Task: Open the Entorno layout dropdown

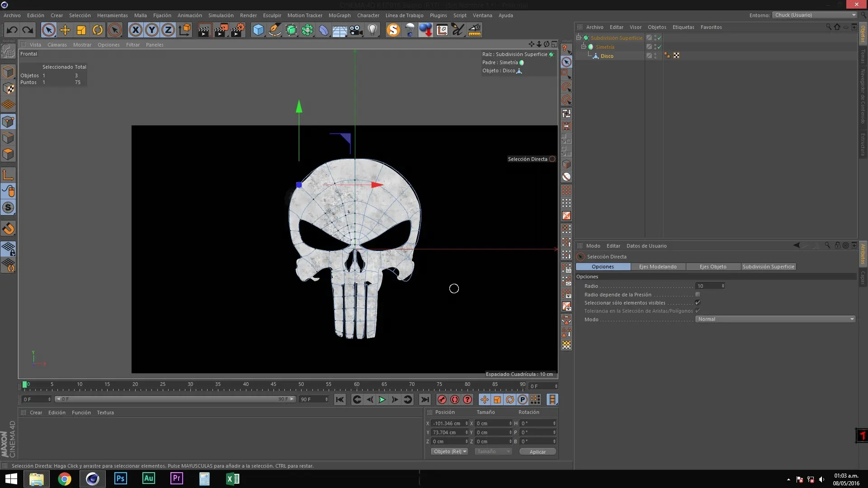Action: [815, 15]
